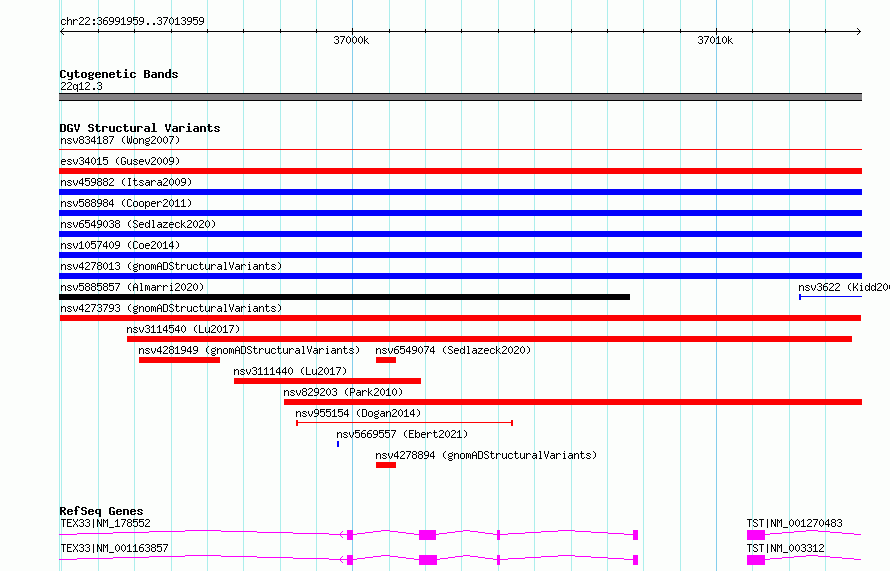Click the nsv5885857 (Almarri2020) label
Screen dimensions: 890x571
click(132, 287)
